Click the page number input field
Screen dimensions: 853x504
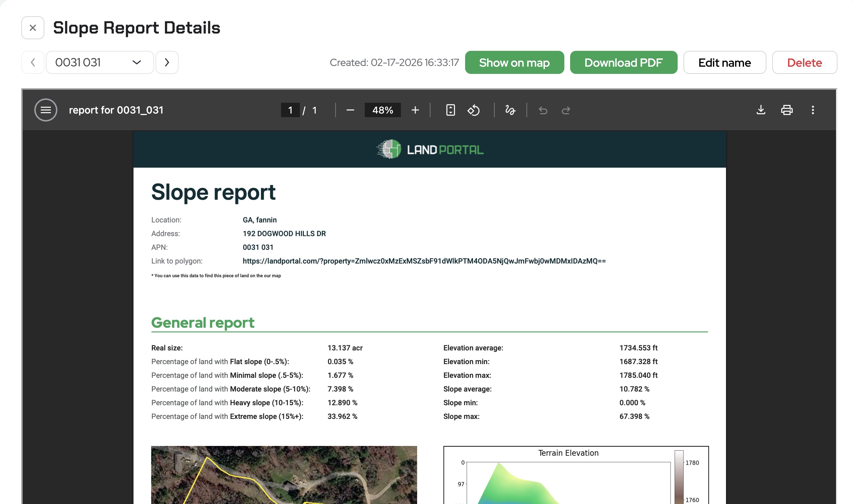click(290, 110)
